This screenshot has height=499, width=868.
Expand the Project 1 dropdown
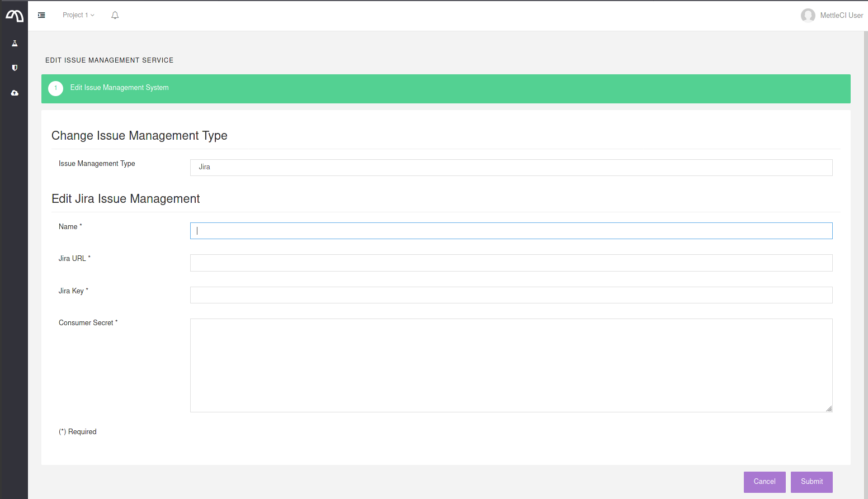(x=78, y=15)
